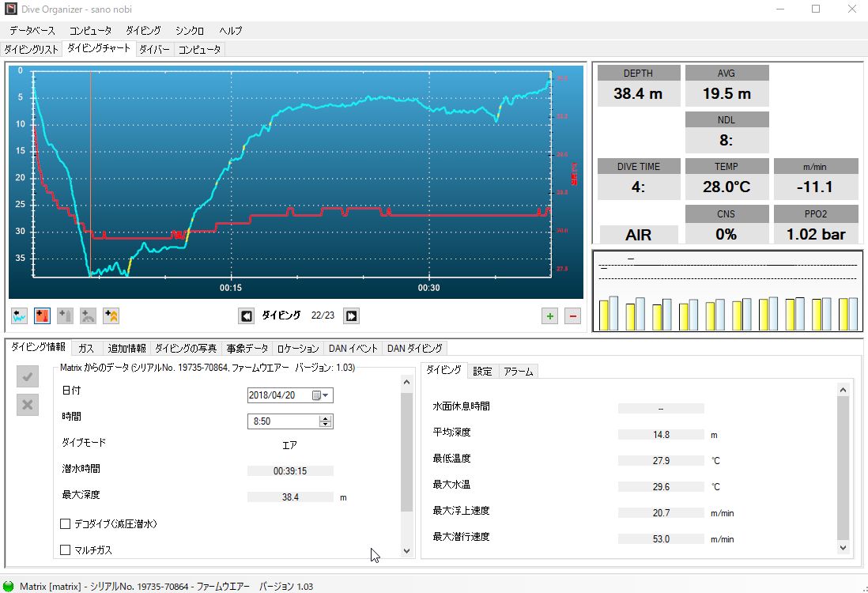Enable the デコダイブ(減圧潜水) checkbox

(x=66, y=523)
